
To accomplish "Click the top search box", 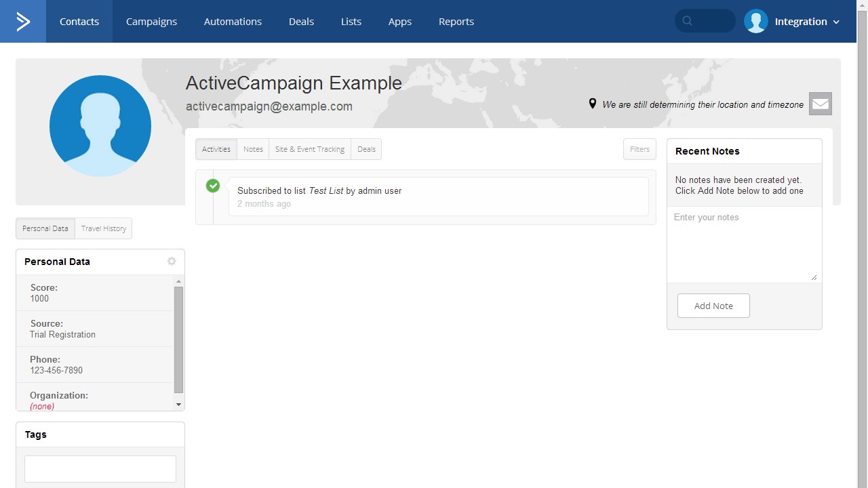I will pyautogui.click(x=705, y=21).
